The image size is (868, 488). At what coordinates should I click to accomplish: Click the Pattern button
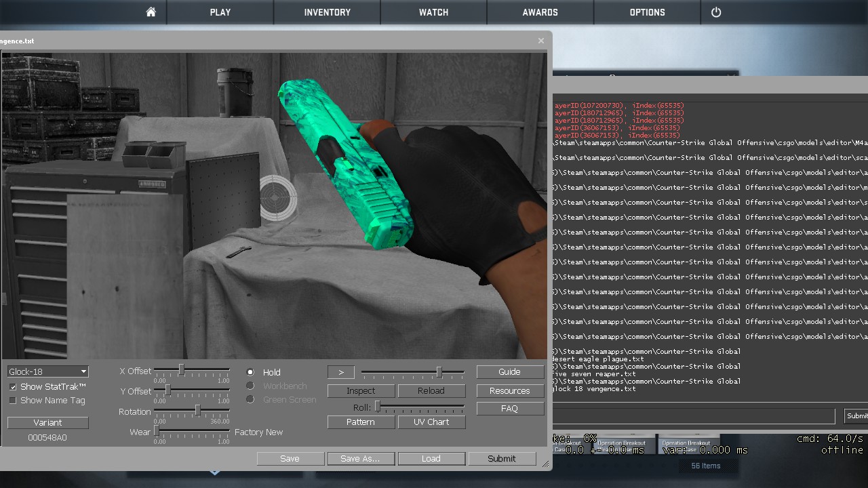coord(361,422)
